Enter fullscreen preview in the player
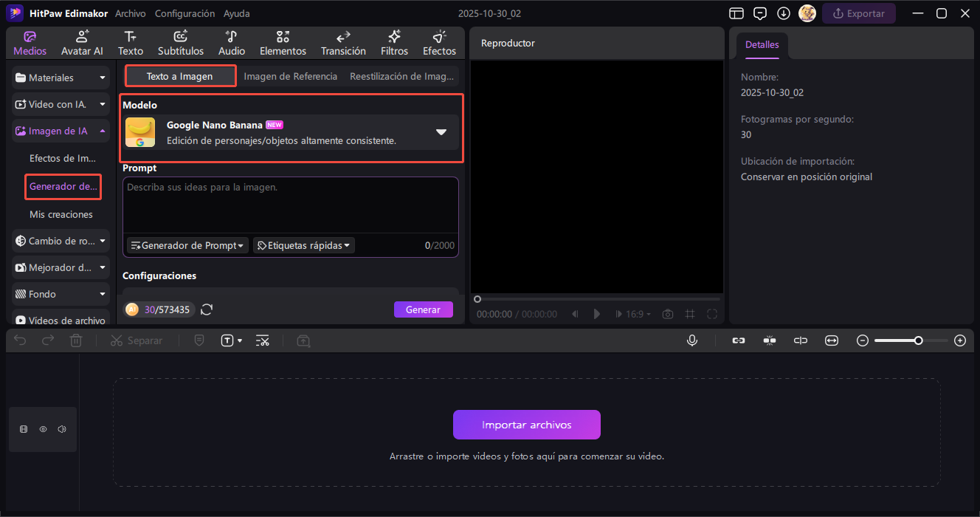This screenshot has height=517, width=980. tap(712, 314)
